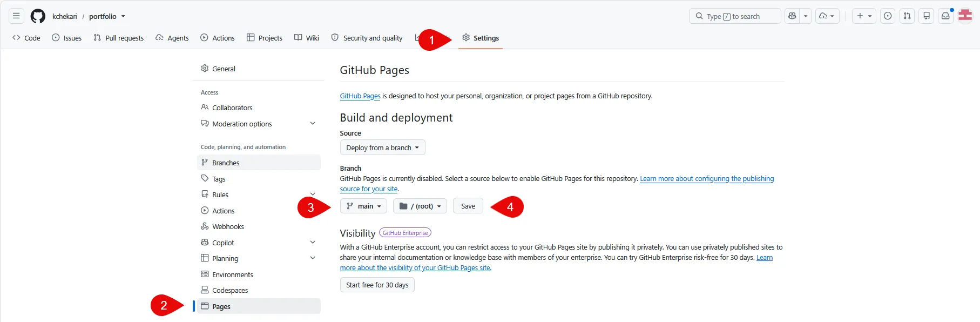Open Tags settings in sidebar
Viewport: 980px width, 322px height.
tap(259, 179)
